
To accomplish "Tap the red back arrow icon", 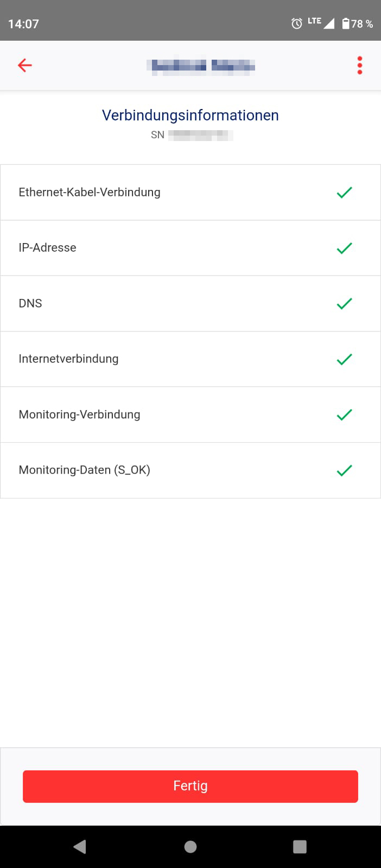I will coord(25,66).
